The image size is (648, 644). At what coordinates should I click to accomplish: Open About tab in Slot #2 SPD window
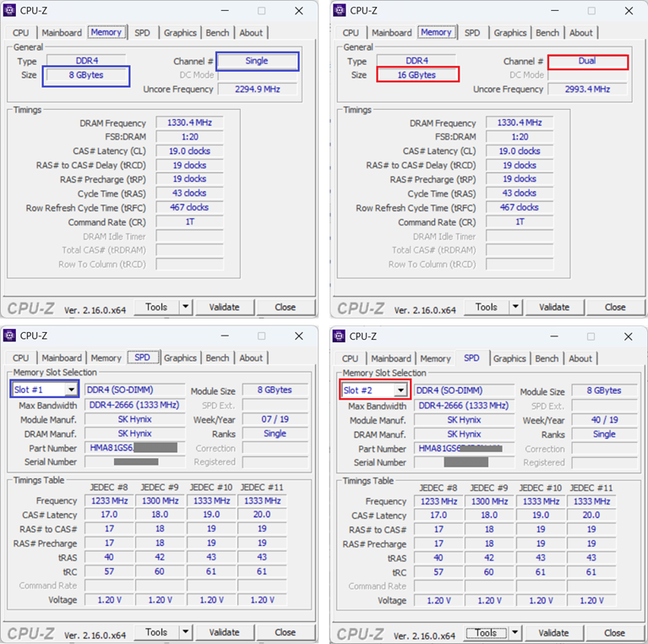[x=580, y=359]
